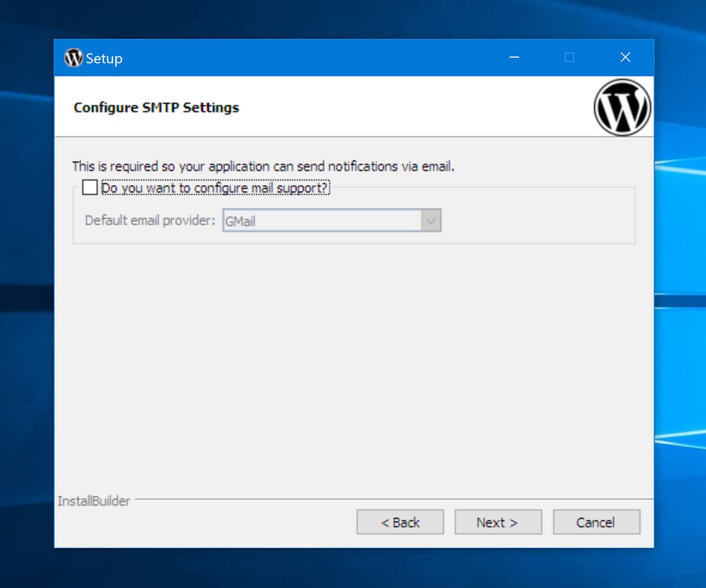Click the large WordPress logo in header
This screenshot has height=588, width=706.
(x=622, y=108)
